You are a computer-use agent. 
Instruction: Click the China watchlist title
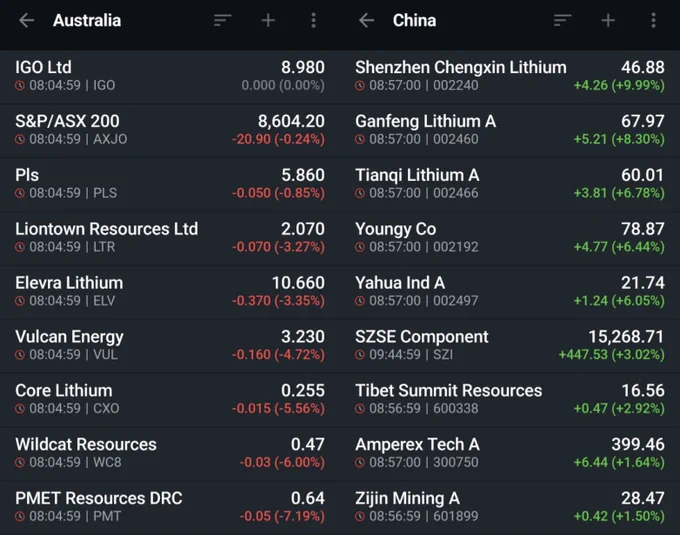414,20
